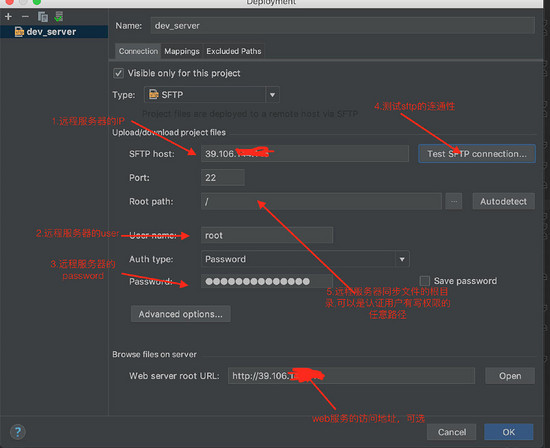
Task: Open the Mappings tab
Action: click(182, 51)
